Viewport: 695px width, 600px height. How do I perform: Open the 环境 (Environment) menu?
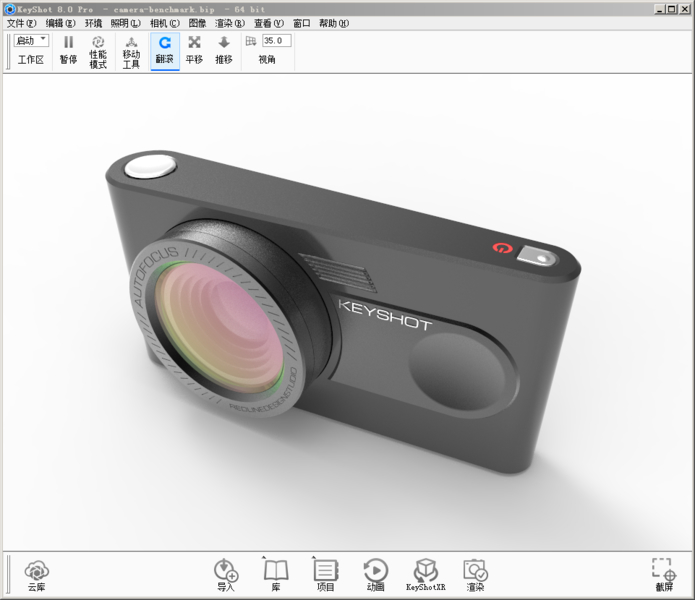point(94,23)
